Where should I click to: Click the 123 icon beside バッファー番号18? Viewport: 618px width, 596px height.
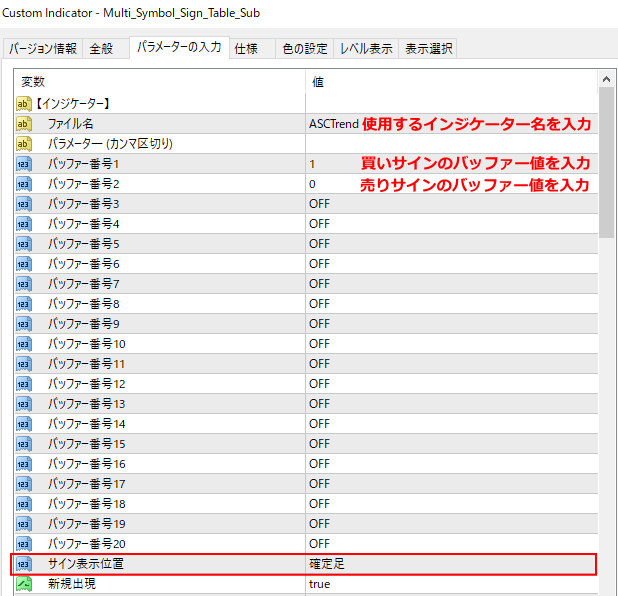click(24, 504)
